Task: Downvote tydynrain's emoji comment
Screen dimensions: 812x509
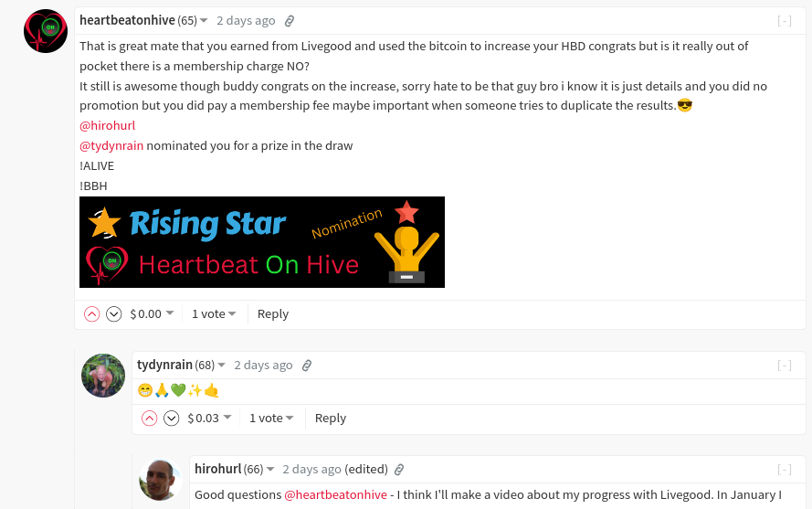Action: (x=172, y=419)
